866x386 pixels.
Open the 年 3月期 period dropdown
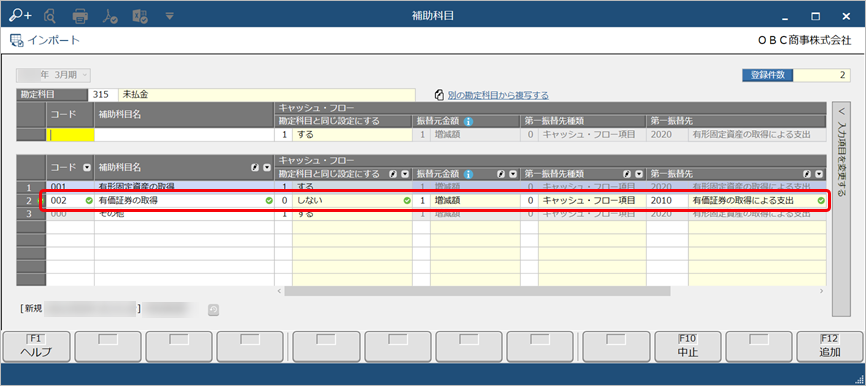click(x=53, y=75)
